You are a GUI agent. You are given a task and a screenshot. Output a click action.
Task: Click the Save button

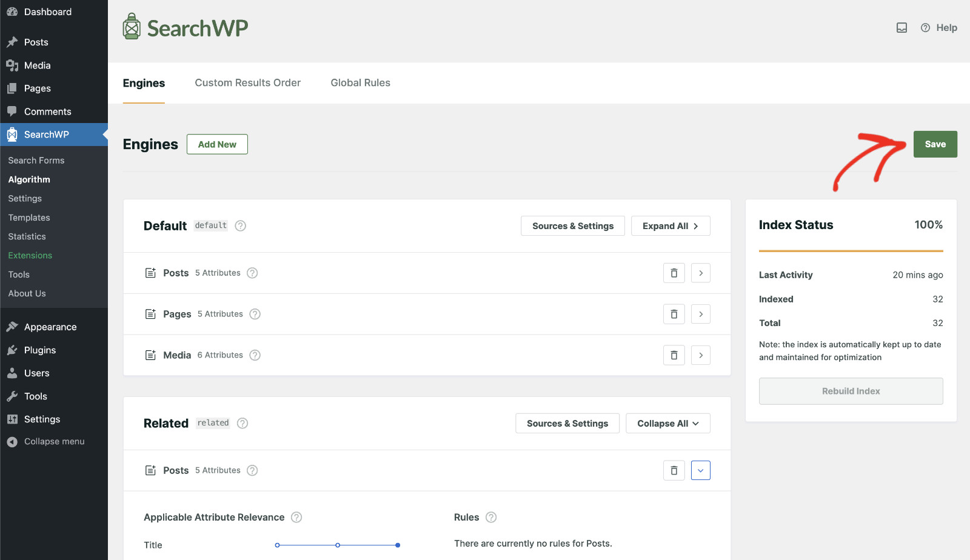[935, 144]
